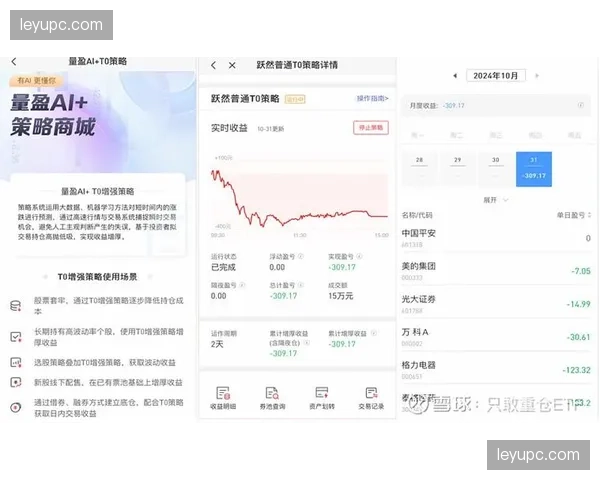Tap the info icon beside 隔夜盈亏

pos(242,285)
